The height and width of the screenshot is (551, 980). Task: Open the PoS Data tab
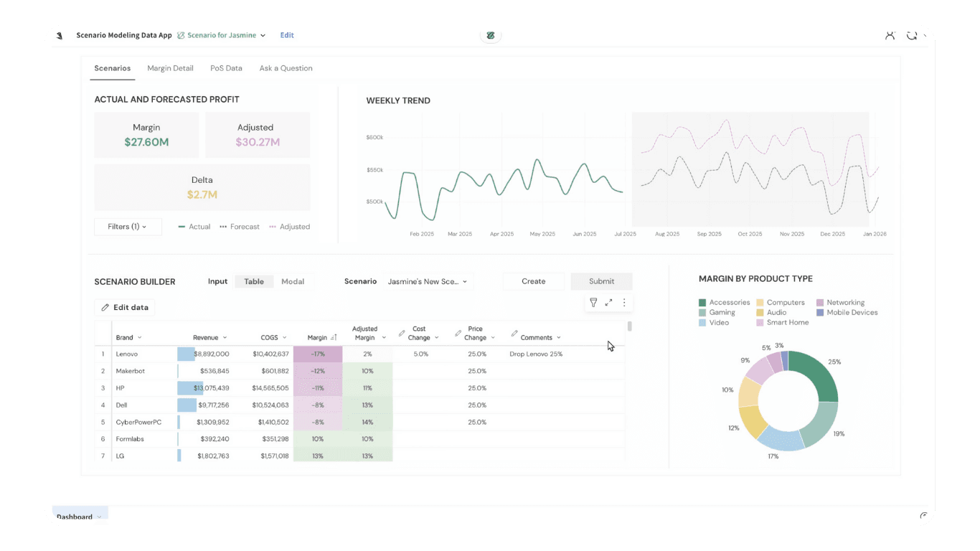[226, 68]
